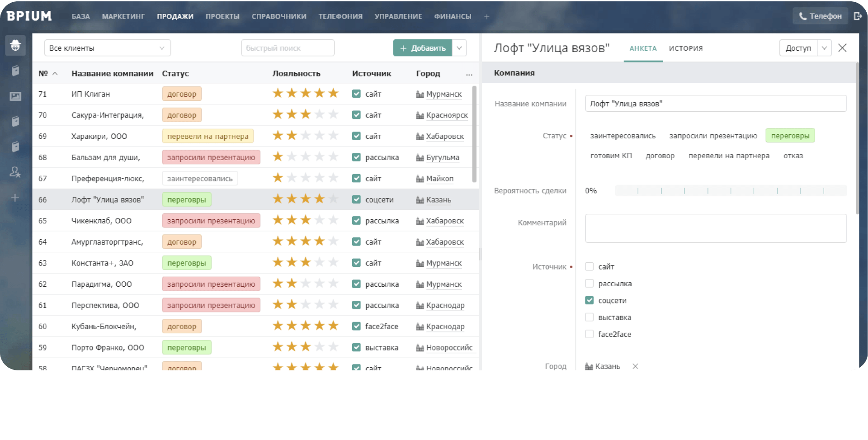Click city icon beside Казань in form
868x440 pixels.
coord(589,366)
